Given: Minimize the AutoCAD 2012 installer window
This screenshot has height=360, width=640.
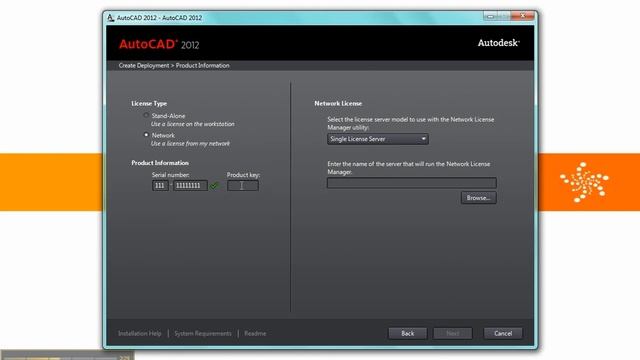Looking at the screenshot, I should [491, 16].
